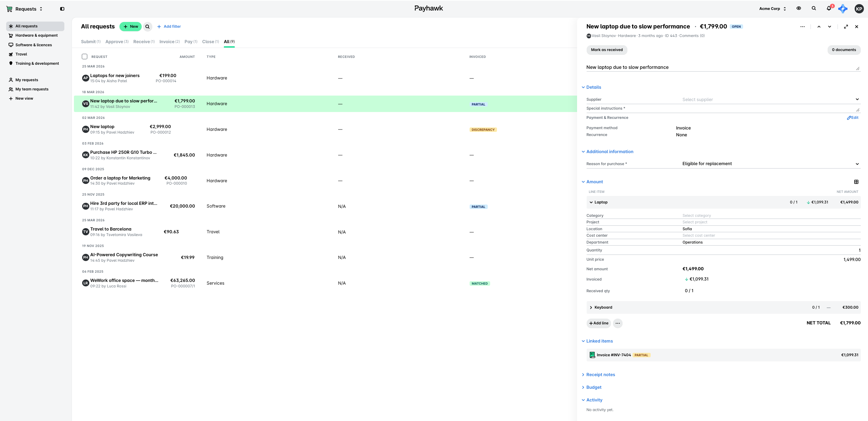Image resolution: width=868 pixels, height=421 pixels.
Task: Switch to the Invoice tab
Action: [169, 42]
